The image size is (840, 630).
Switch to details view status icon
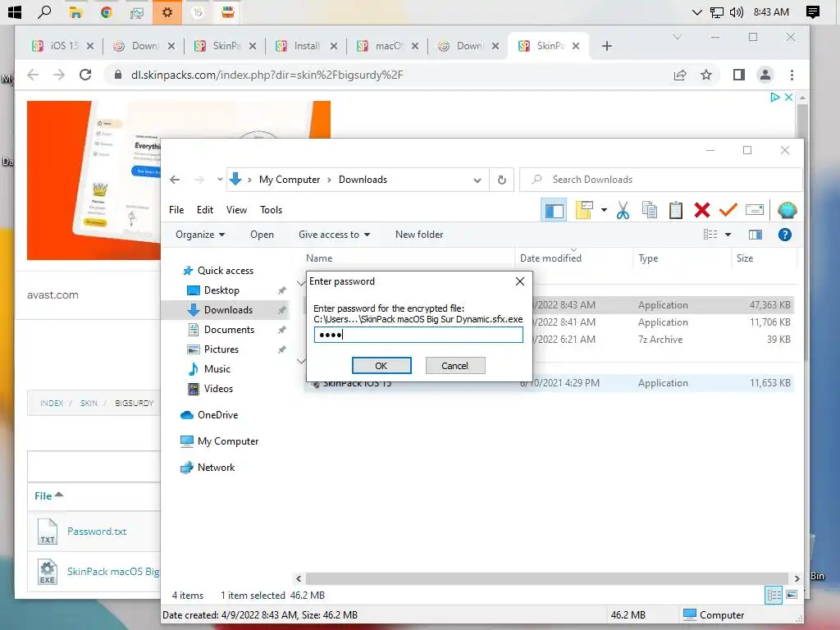pos(774,596)
